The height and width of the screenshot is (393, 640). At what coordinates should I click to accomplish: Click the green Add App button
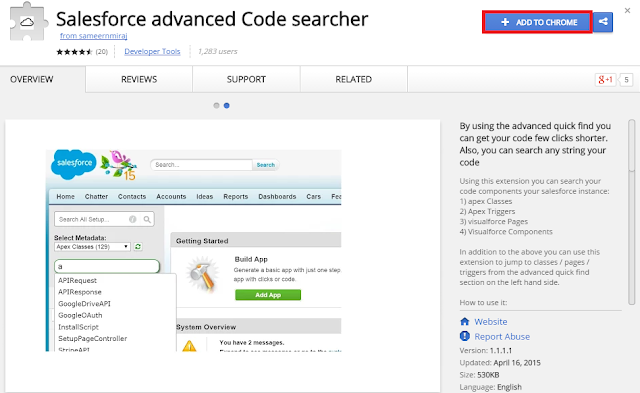(x=268, y=295)
